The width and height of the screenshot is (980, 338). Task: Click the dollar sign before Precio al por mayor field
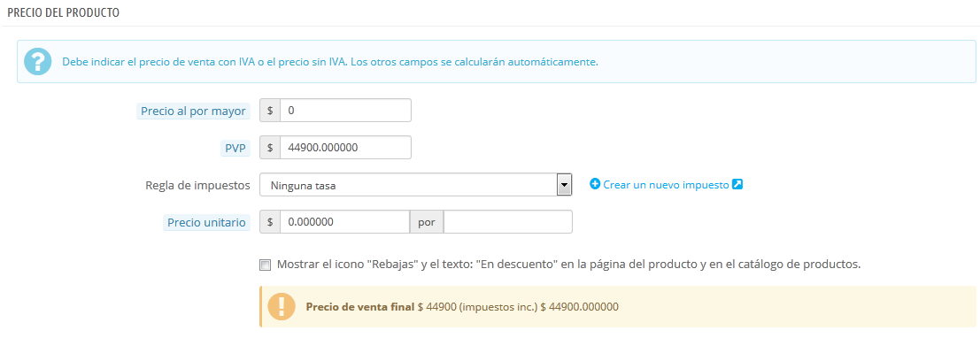click(270, 110)
